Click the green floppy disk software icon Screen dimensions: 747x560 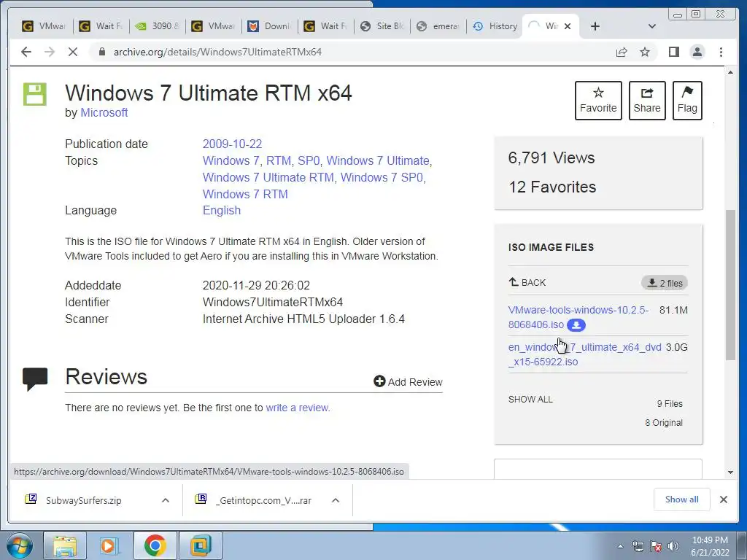click(x=35, y=94)
